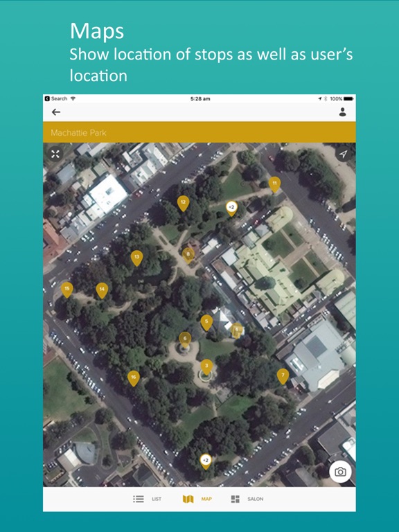Tap the back arrow icon

tap(56, 112)
